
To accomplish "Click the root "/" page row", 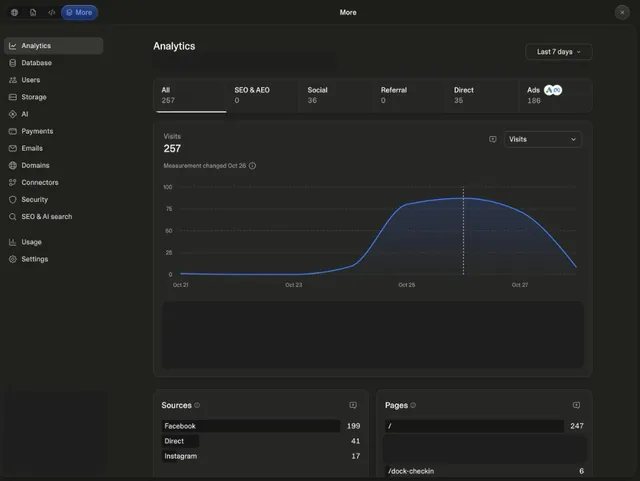I will 484,426.
